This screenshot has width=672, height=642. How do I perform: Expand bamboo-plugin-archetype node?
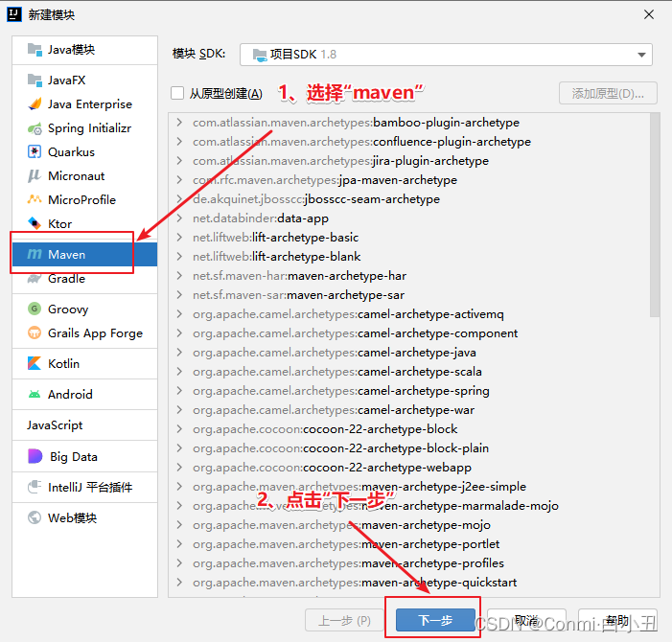click(x=179, y=123)
